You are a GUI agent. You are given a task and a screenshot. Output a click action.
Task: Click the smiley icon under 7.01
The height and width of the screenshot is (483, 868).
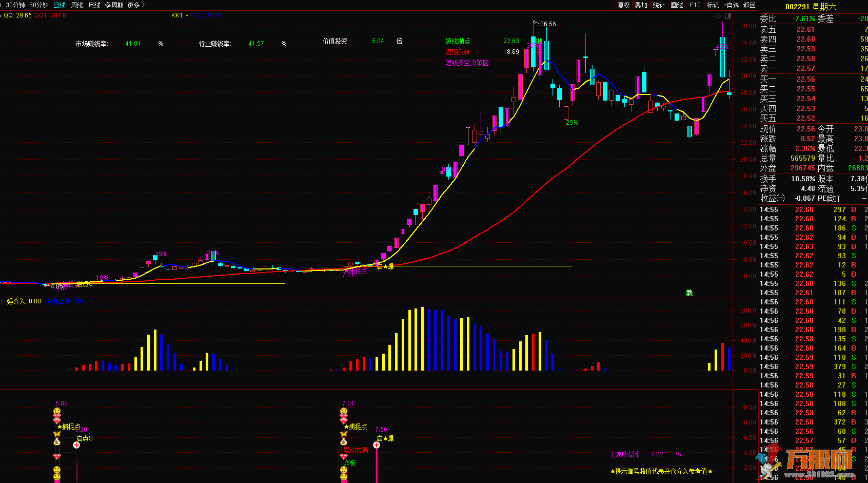[344, 411]
